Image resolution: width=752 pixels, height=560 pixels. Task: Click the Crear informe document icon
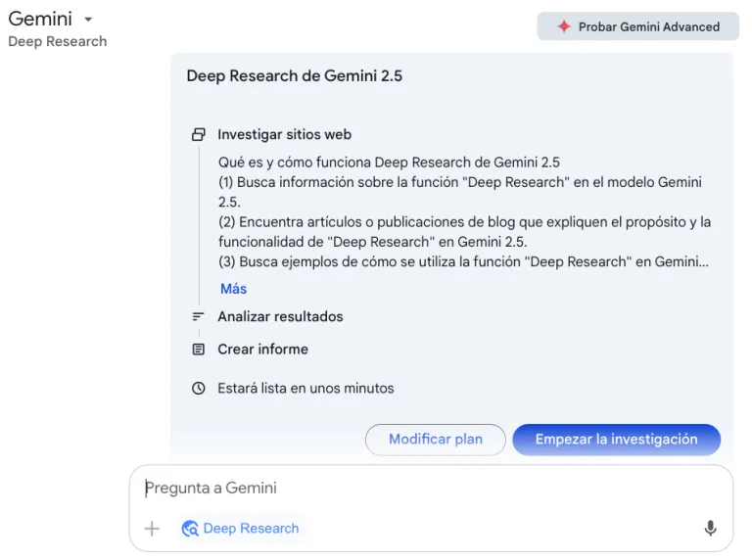198,350
